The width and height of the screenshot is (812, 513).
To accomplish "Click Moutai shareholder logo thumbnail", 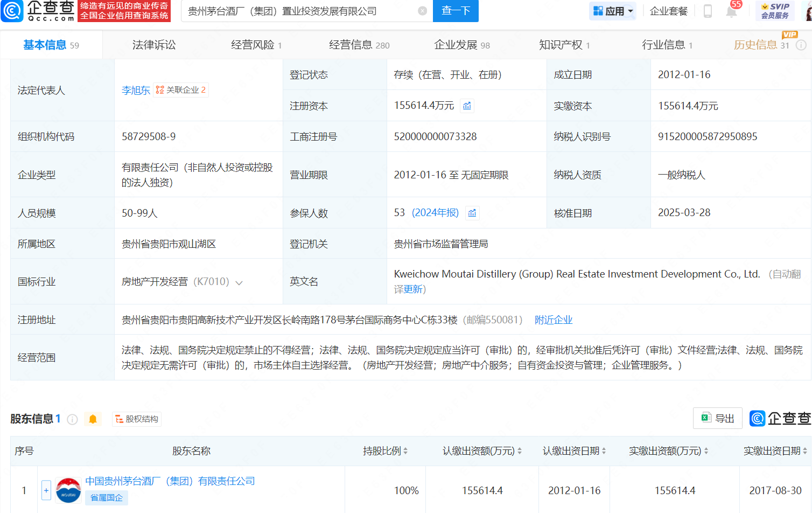I will 68,490.
